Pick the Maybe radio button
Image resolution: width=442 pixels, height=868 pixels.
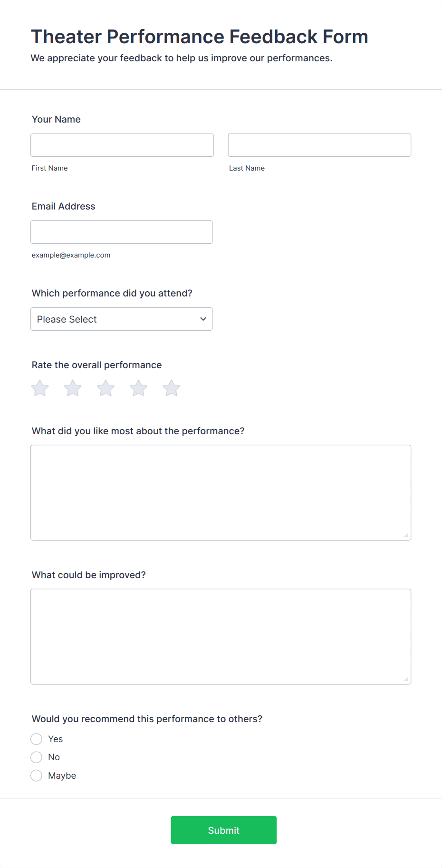tap(36, 775)
